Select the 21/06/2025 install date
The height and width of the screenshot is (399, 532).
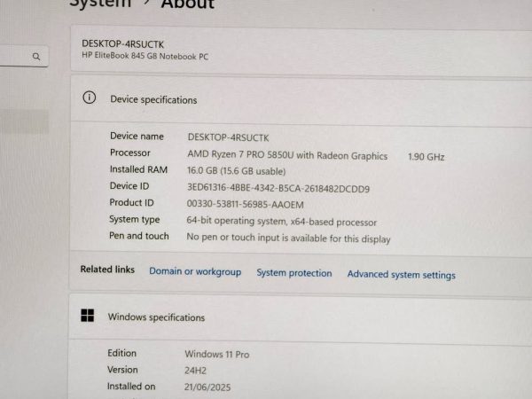pyautogui.click(x=207, y=387)
